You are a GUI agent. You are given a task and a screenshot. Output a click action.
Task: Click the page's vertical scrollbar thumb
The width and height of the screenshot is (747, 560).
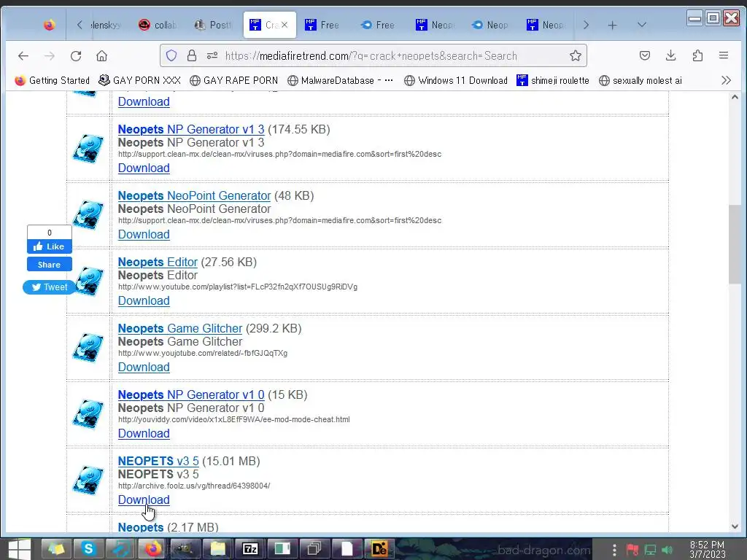[x=735, y=245]
